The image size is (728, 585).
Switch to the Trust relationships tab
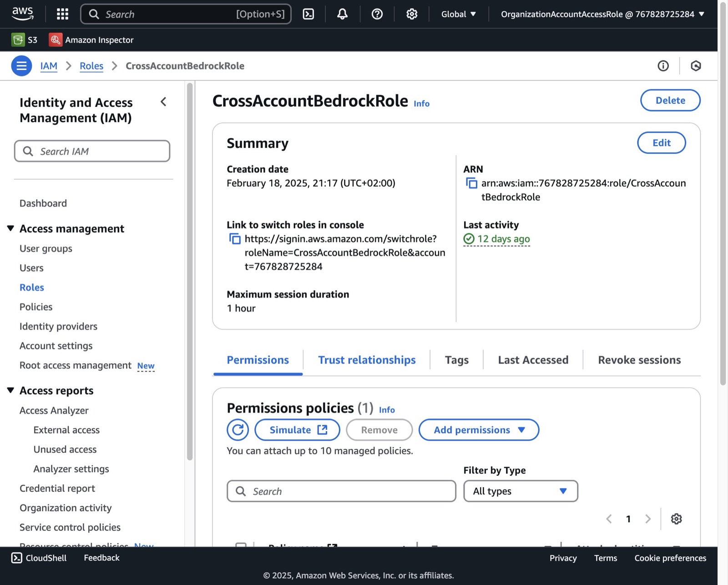pos(367,360)
